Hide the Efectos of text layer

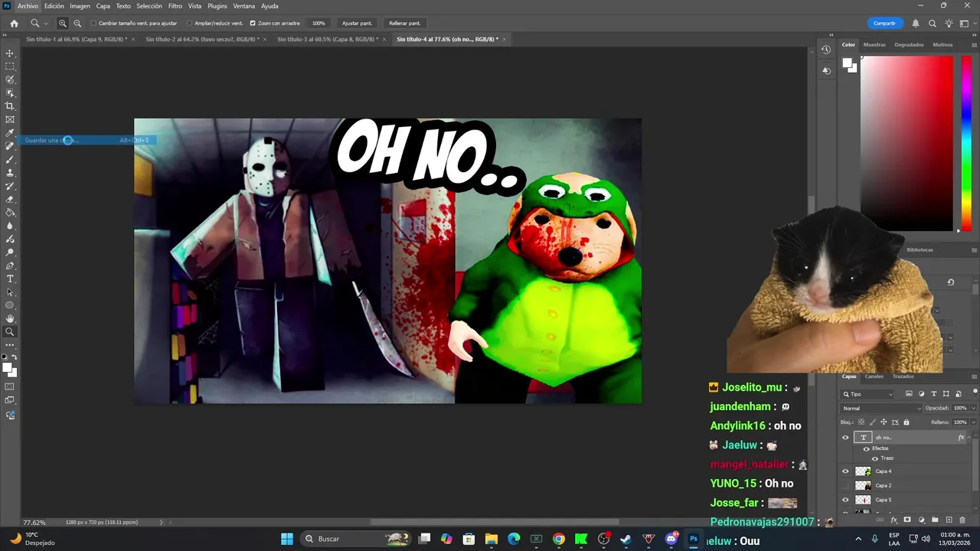point(866,448)
